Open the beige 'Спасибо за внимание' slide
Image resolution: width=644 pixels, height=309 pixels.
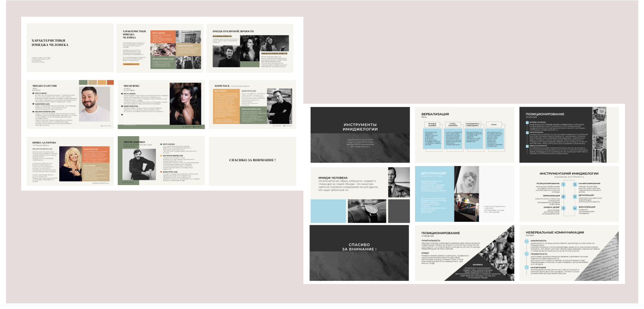pyautogui.click(x=252, y=161)
